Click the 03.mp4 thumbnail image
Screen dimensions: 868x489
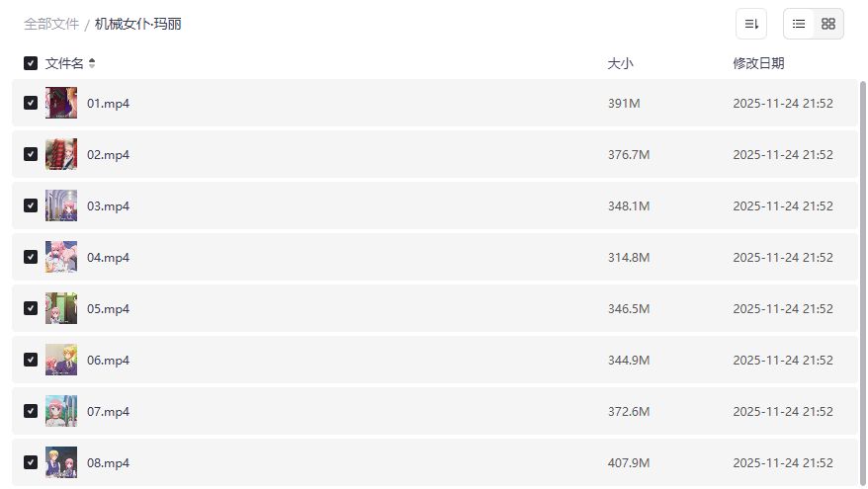[x=61, y=205]
